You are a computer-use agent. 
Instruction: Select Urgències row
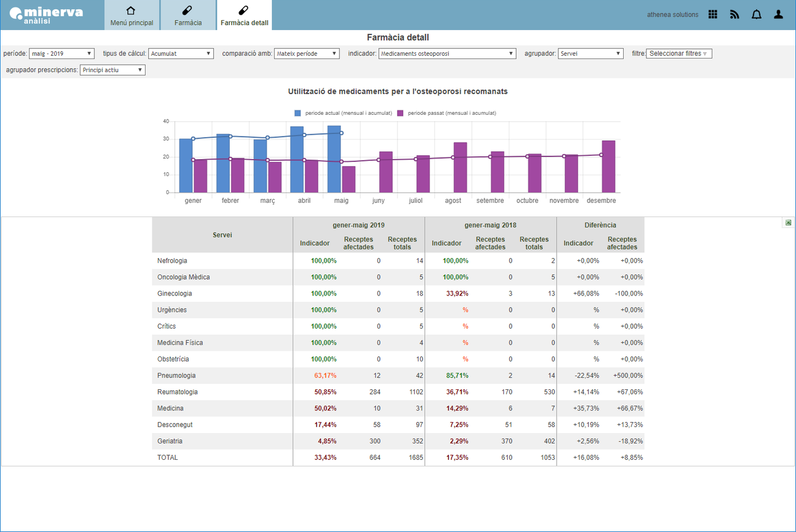pos(398,310)
